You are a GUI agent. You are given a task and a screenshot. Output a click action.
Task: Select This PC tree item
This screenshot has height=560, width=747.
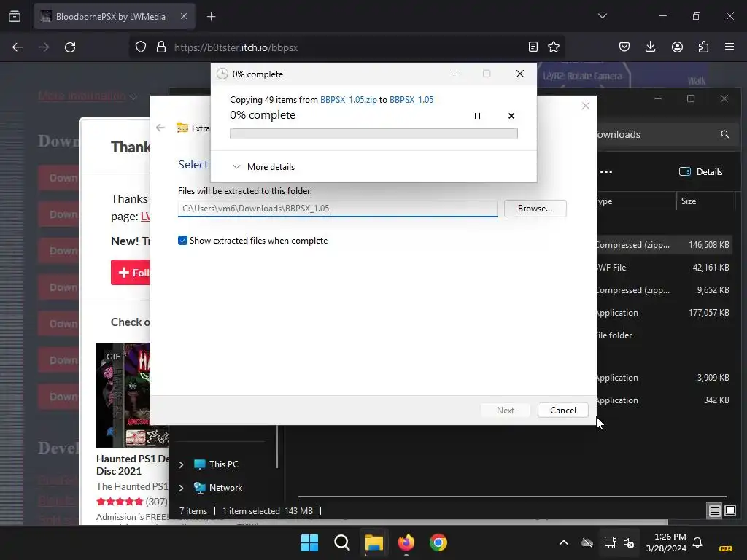coord(216,464)
